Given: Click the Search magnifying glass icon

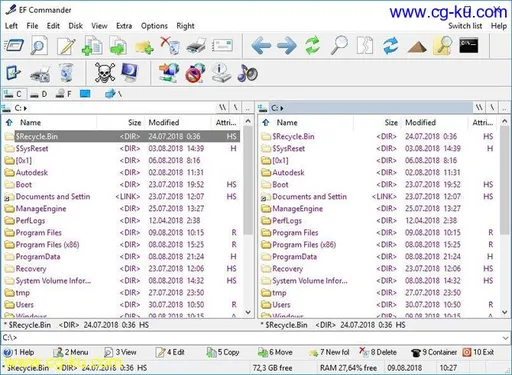Looking at the screenshot, I should (x=339, y=46).
